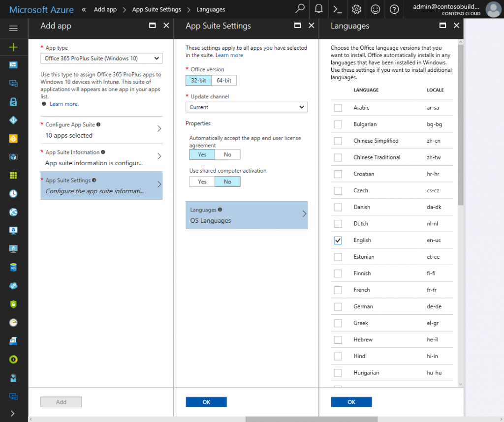Open Learn more link in App Suite Settings
504x422 pixels.
pos(229,55)
